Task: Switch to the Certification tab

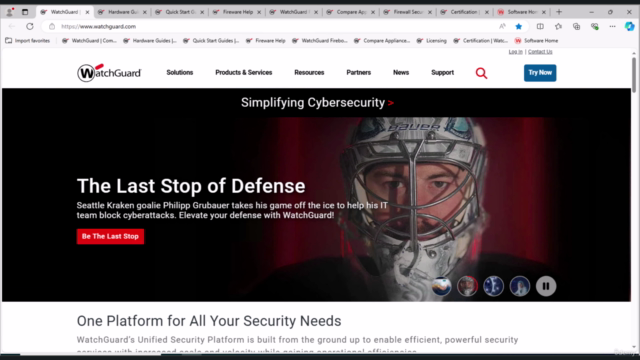Action: 464,12
